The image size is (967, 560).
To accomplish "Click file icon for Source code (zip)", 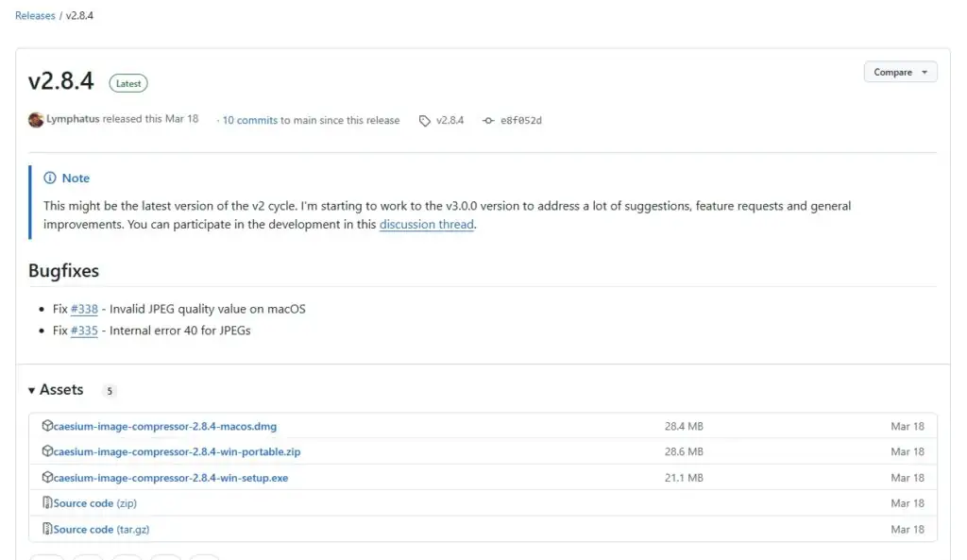I will (x=47, y=503).
